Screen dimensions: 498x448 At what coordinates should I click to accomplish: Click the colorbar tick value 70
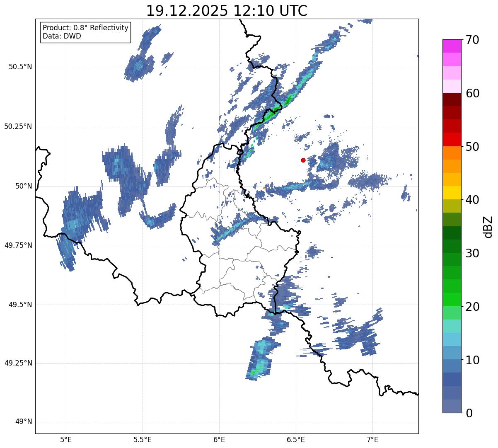tap(472, 40)
